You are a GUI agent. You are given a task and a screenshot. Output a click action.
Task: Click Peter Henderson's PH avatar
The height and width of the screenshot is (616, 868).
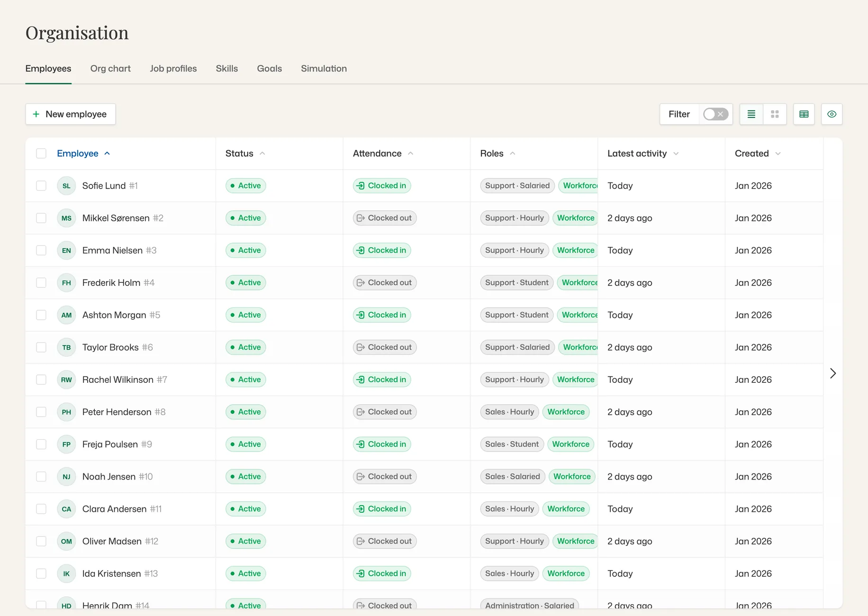coord(66,412)
